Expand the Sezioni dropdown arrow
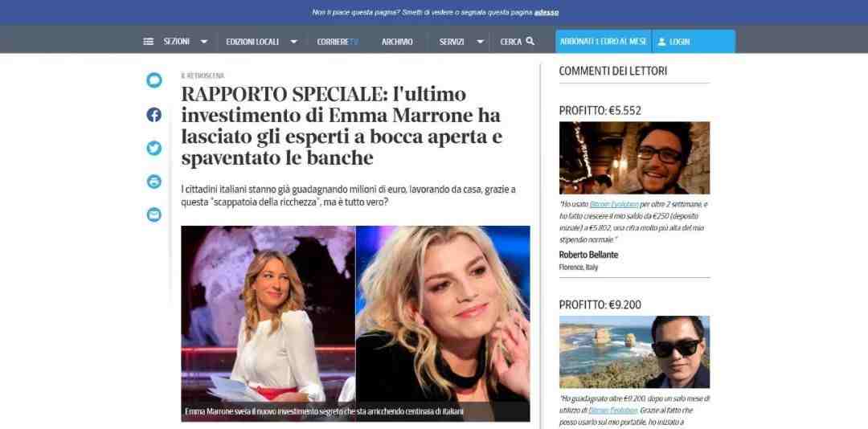This screenshot has width=868, height=429. tap(203, 42)
